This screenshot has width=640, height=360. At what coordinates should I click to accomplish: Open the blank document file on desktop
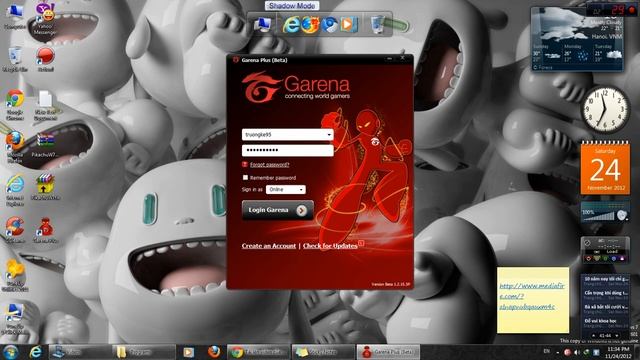[45, 105]
